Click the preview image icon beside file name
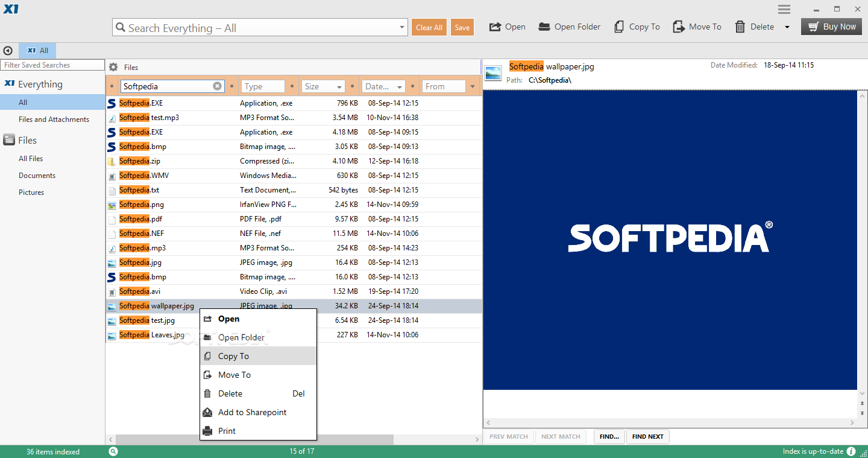The height and width of the screenshot is (458, 868). pos(493,73)
